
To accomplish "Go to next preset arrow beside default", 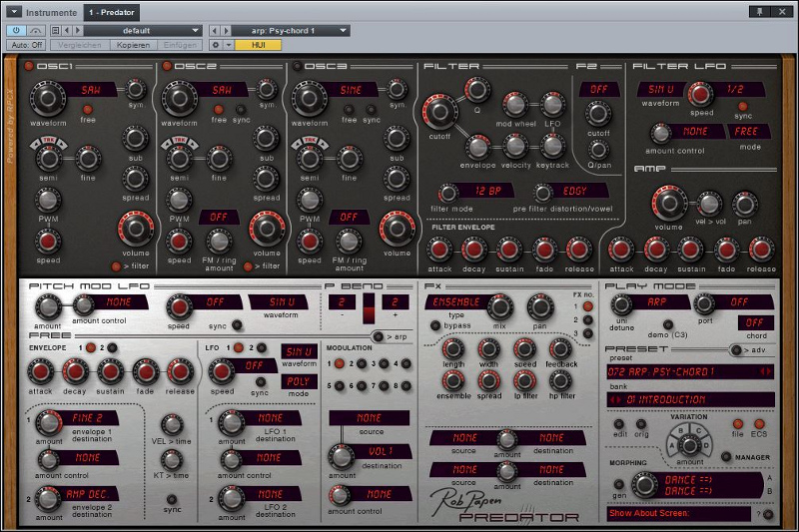I will [78, 31].
